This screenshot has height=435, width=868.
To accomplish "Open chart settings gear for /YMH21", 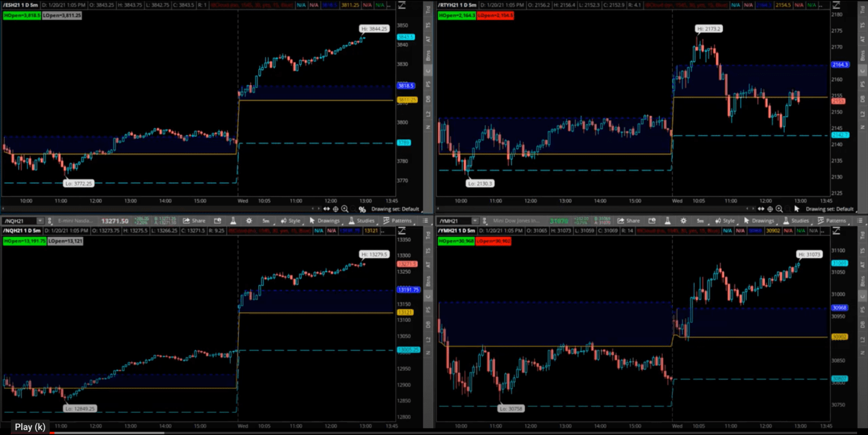I will 684,221.
